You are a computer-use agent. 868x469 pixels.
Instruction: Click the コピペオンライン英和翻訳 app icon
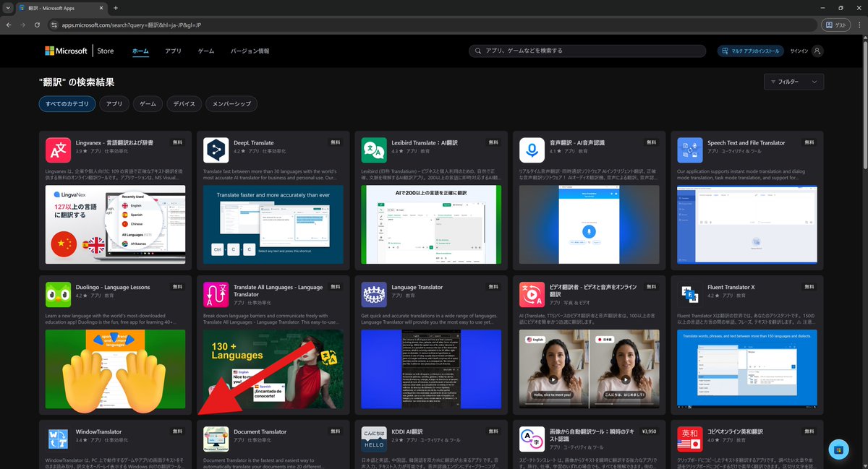point(689,439)
